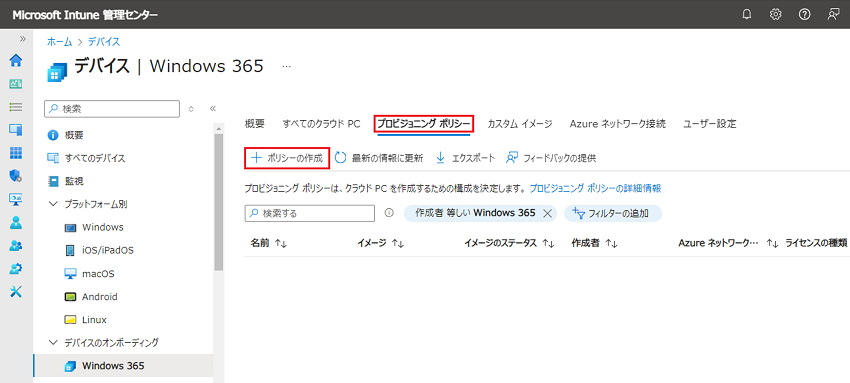
Task: Open All services list icon in rail
Action: click(x=16, y=107)
